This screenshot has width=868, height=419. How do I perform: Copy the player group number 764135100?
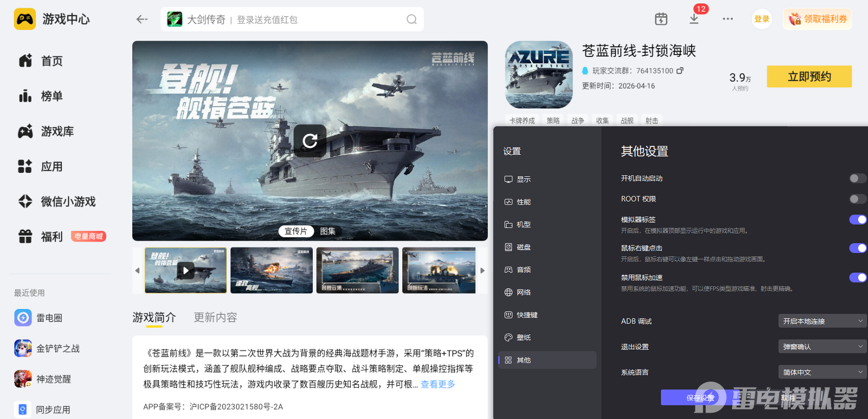(680, 71)
